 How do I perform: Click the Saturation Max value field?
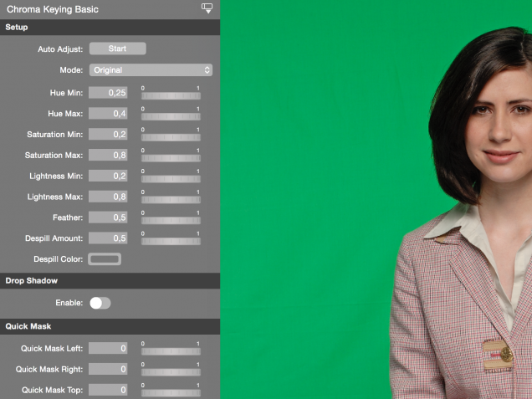tap(108, 155)
